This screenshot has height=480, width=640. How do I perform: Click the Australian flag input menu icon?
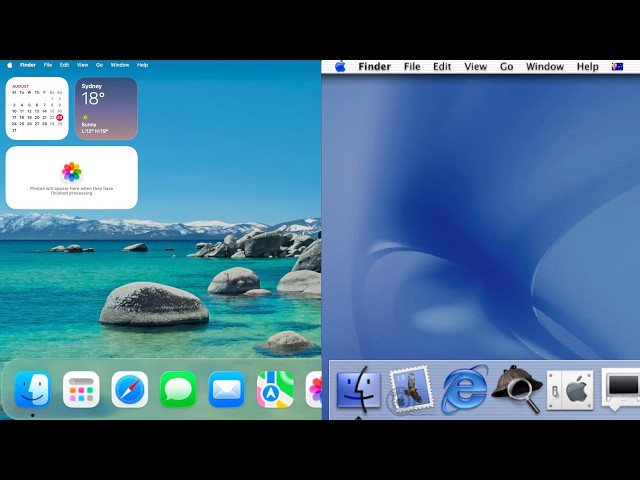(617, 67)
